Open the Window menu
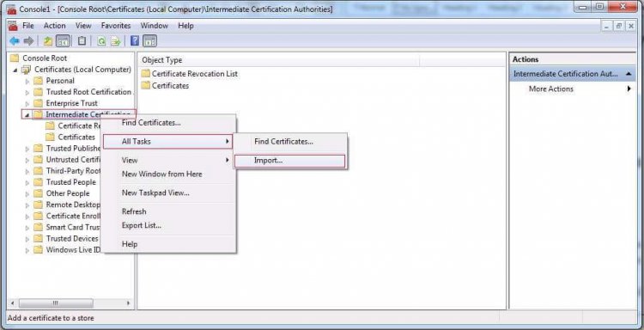644x330 pixels. click(154, 26)
